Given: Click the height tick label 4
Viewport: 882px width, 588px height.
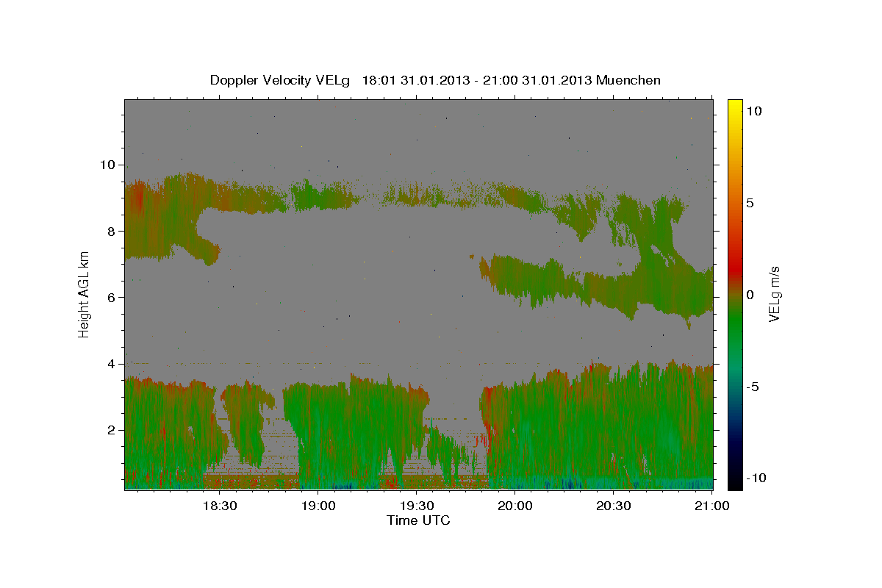Looking at the screenshot, I should (112, 364).
